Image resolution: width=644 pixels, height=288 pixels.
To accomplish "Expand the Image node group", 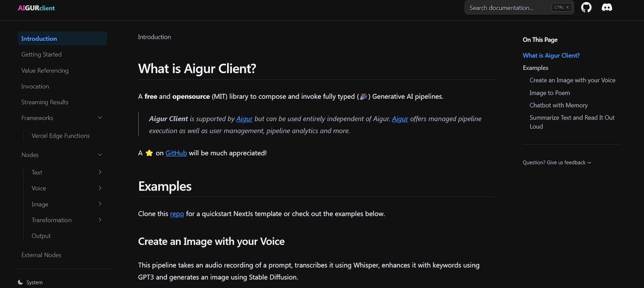I will click(x=100, y=204).
